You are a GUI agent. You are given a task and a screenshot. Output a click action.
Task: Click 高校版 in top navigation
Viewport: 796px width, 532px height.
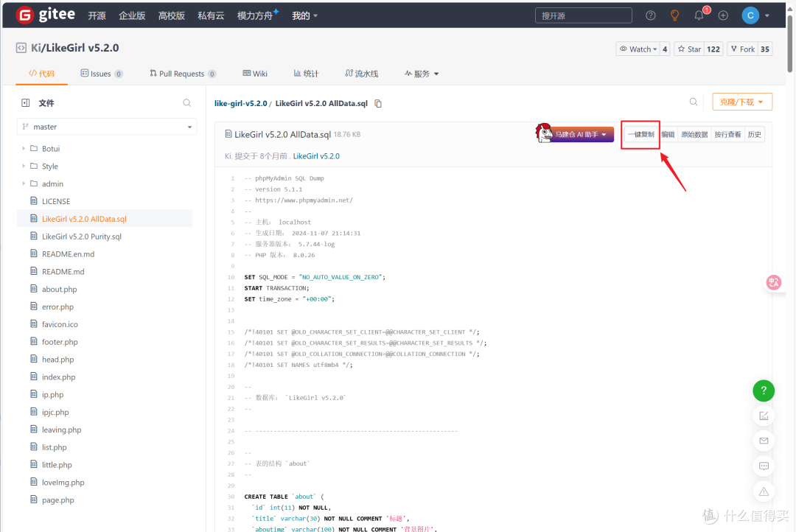coord(172,15)
